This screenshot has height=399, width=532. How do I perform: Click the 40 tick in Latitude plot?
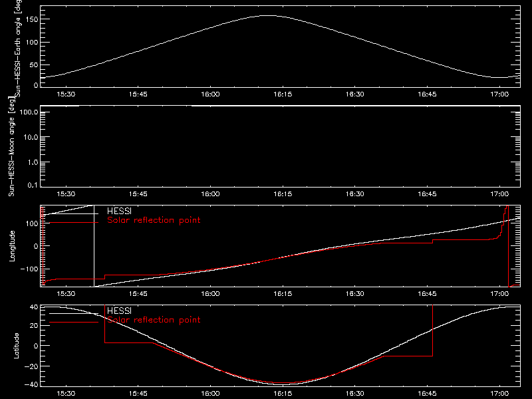coord(35,307)
